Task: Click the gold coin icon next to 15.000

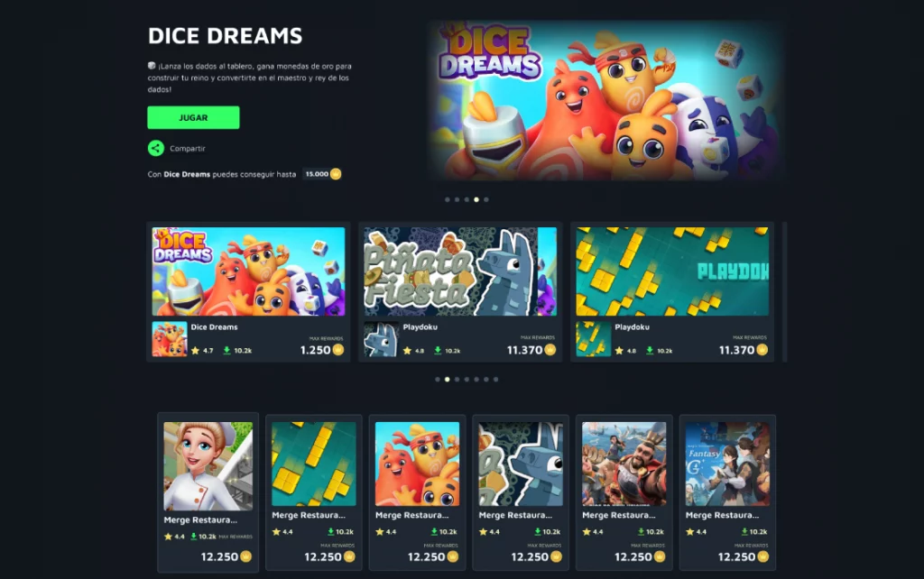Action: (x=336, y=174)
